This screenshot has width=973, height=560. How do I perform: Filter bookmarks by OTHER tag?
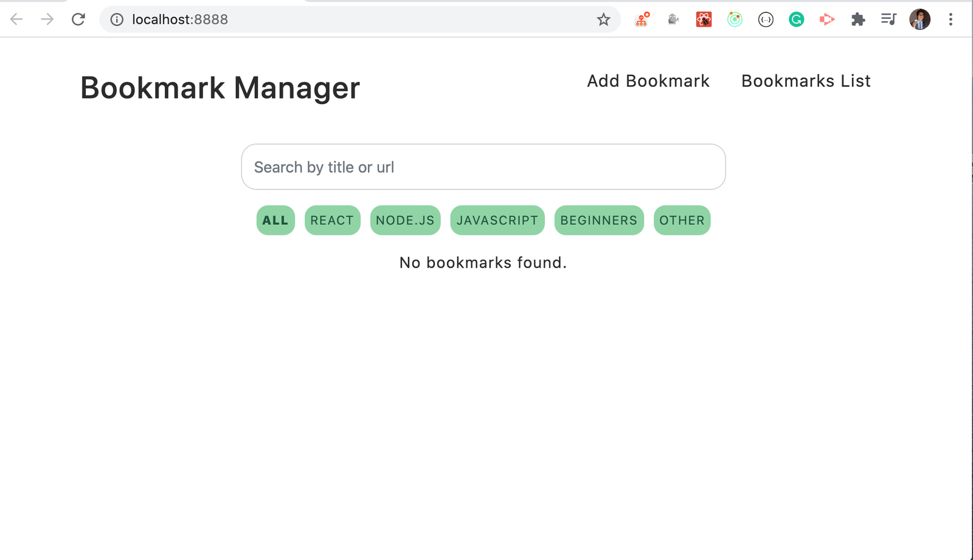(682, 220)
